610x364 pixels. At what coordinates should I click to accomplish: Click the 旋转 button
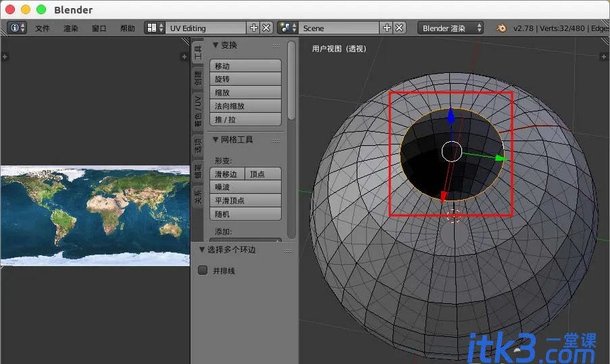click(245, 79)
